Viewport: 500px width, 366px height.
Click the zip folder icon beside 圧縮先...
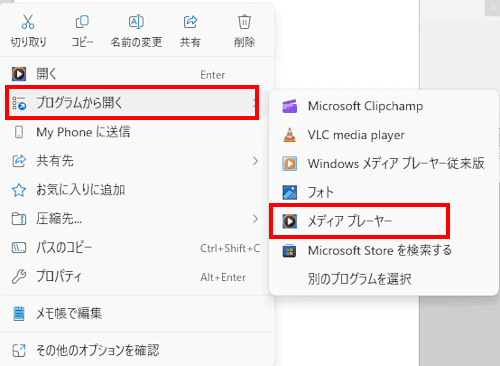click(19, 219)
